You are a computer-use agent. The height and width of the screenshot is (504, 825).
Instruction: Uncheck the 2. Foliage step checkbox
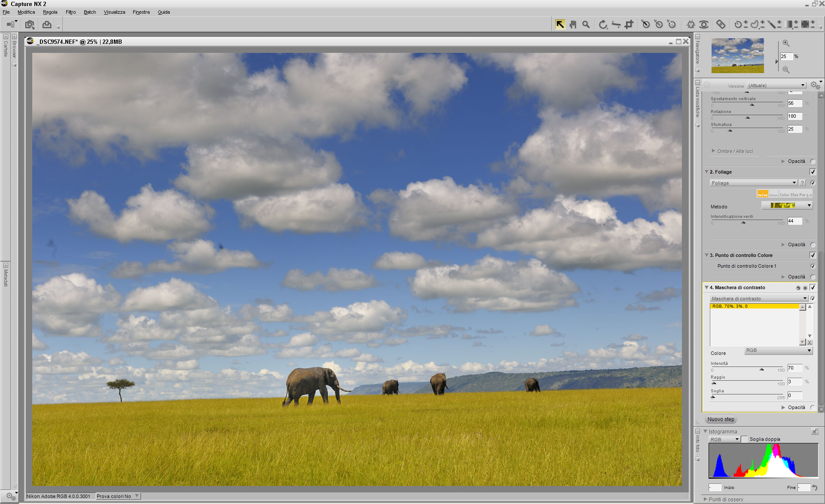click(x=813, y=172)
